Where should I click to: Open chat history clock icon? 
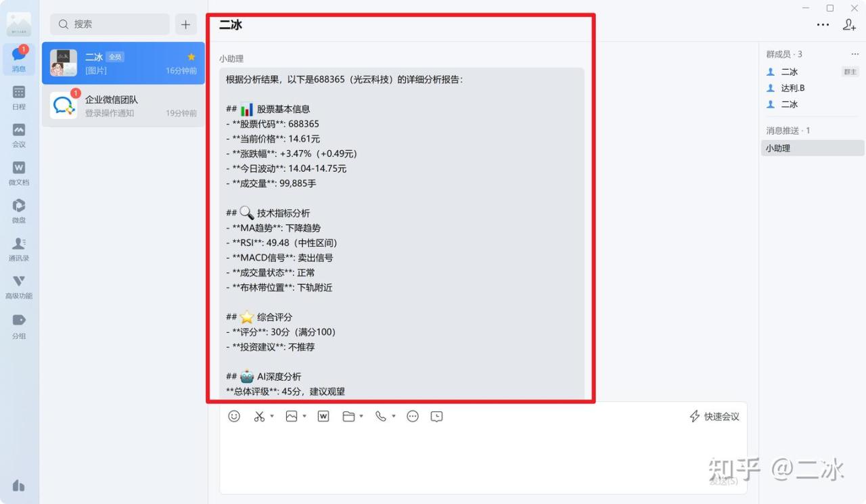coord(437,416)
